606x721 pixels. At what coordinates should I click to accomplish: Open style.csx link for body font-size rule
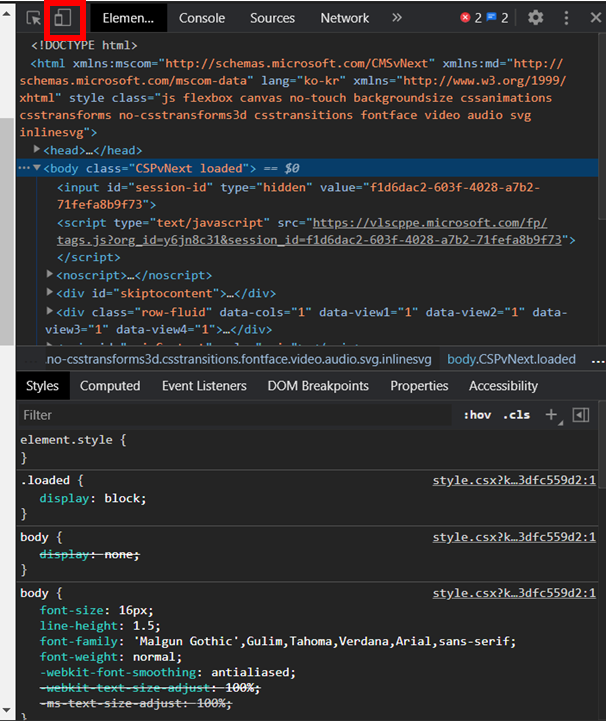pos(514,593)
